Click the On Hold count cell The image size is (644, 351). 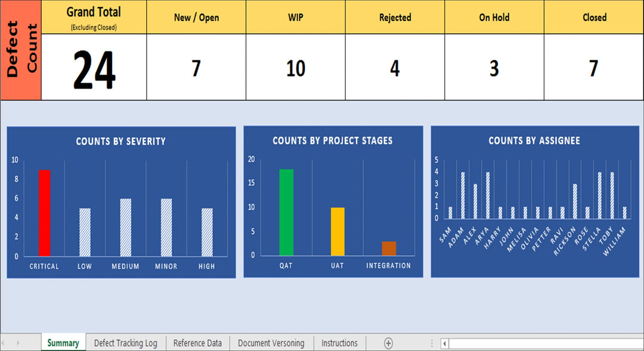click(494, 68)
